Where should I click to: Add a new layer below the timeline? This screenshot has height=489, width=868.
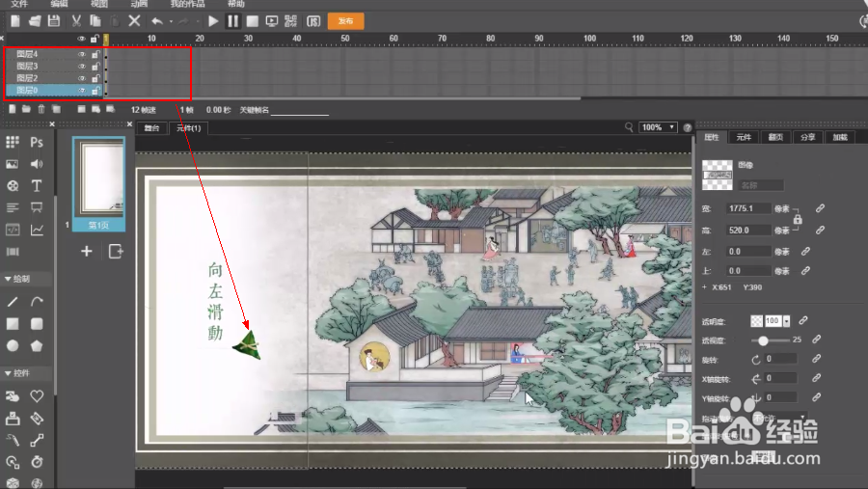click(13, 109)
